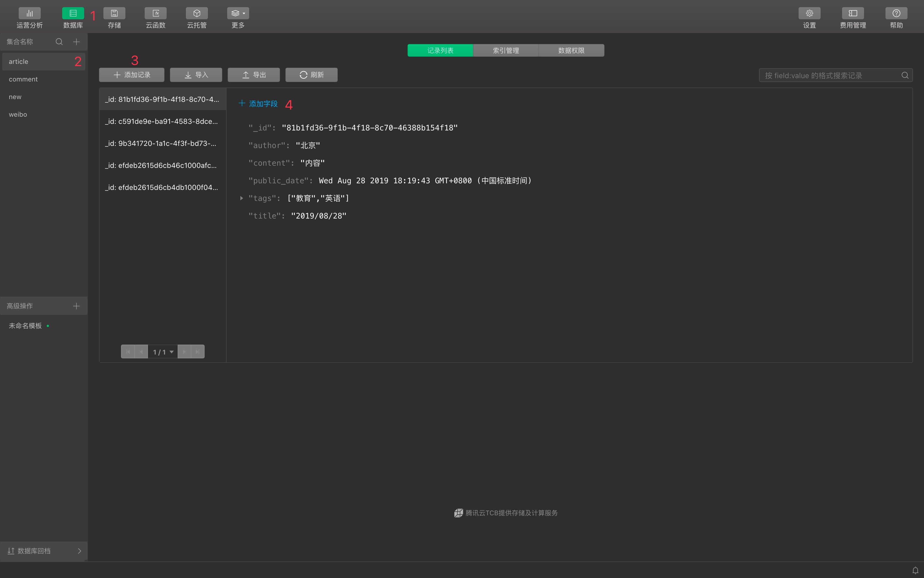Expand the 更多 more dropdown
The width and height of the screenshot is (924, 578).
click(238, 13)
